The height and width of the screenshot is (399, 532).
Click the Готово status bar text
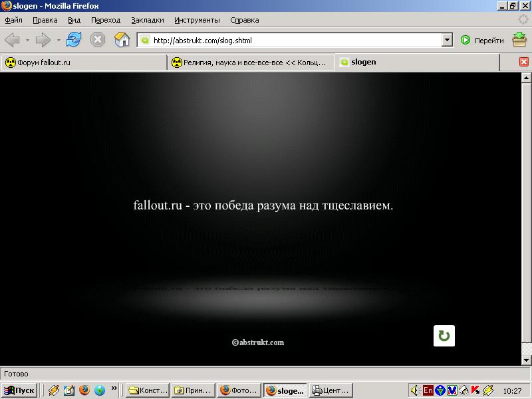(16, 374)
